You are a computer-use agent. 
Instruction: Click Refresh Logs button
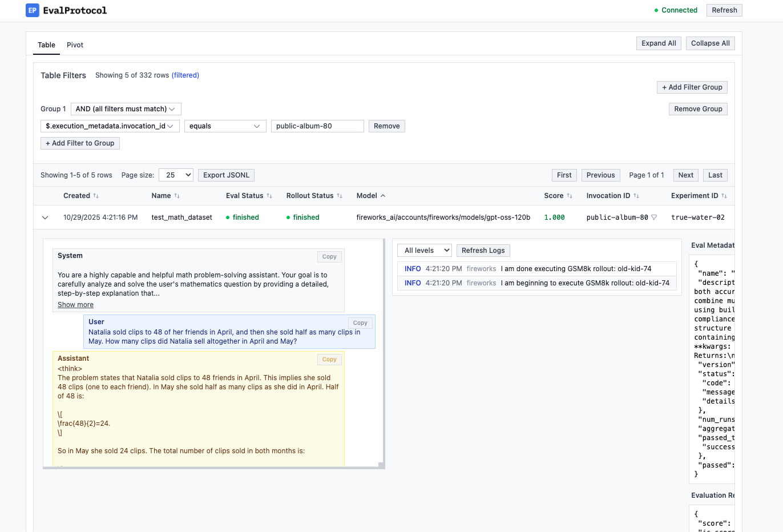pos(483,251)
